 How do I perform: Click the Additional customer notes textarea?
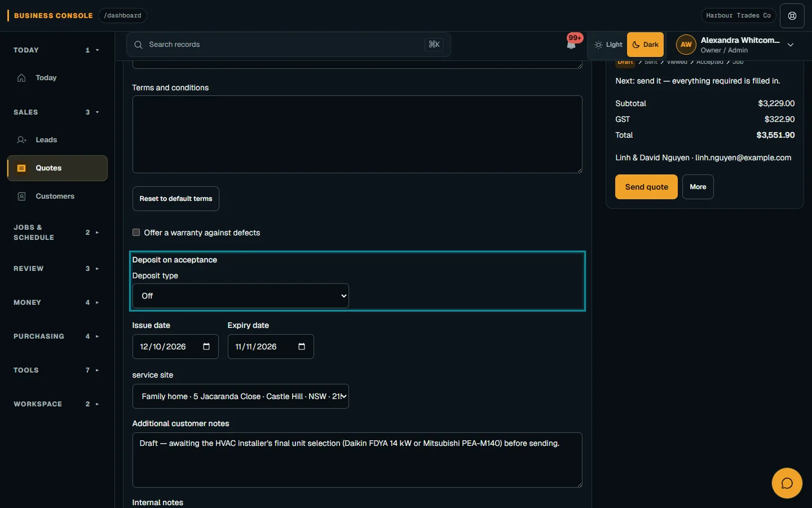click(x=358, y=460)
